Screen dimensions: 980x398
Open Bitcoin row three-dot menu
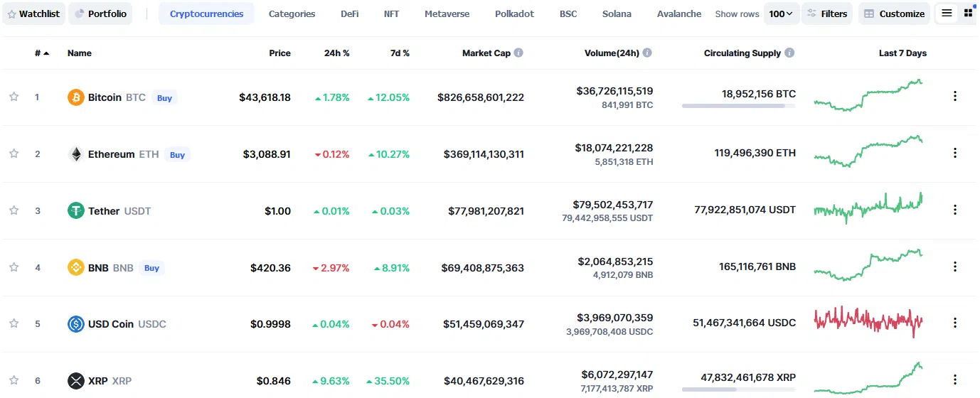pyautogui.click(x=955, y=96)
